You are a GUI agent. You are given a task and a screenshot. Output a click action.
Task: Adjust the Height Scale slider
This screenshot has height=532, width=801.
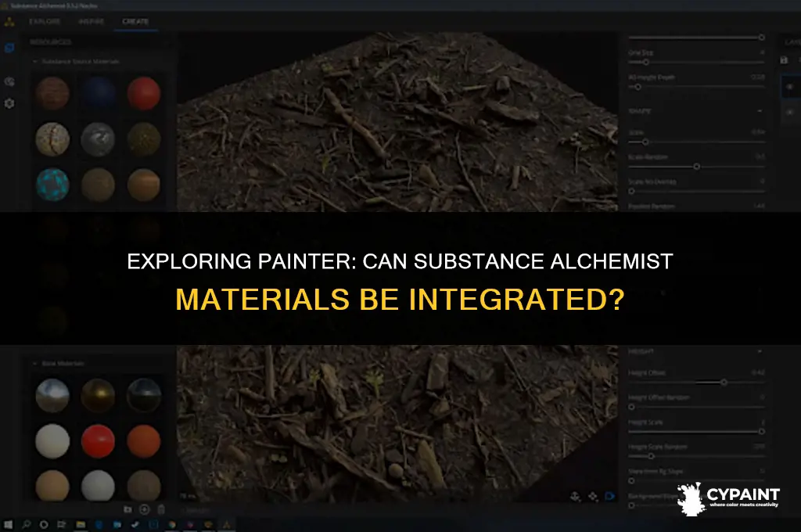click(761, 432)
